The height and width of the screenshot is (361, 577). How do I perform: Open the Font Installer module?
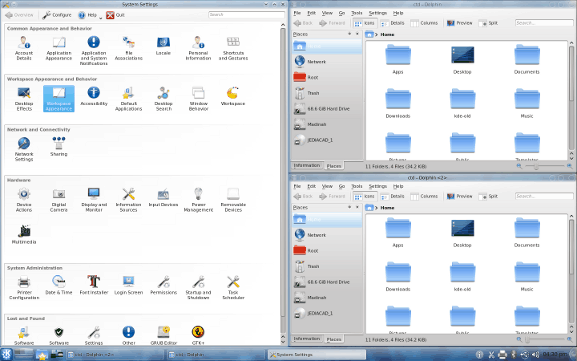coord(94,285)
